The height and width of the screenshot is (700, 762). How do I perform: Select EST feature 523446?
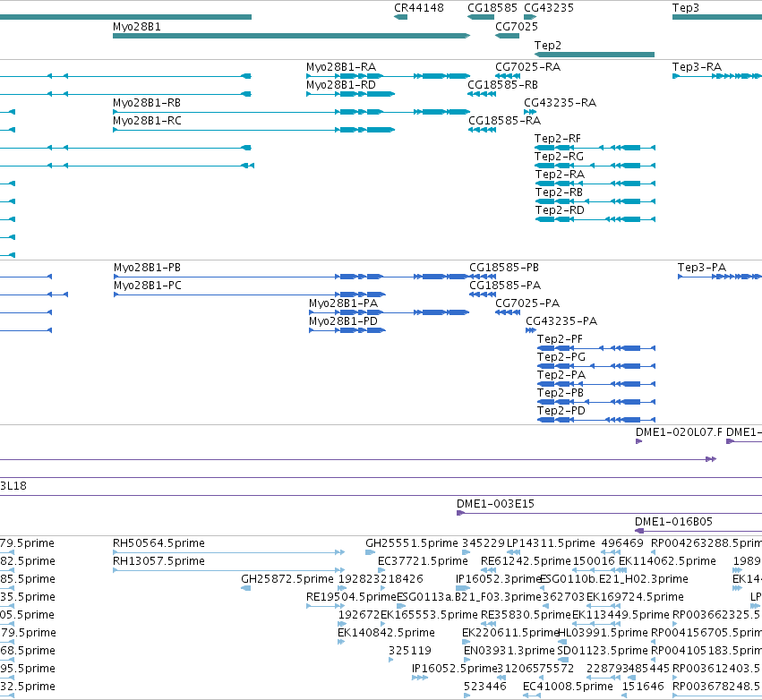point(467,696)
